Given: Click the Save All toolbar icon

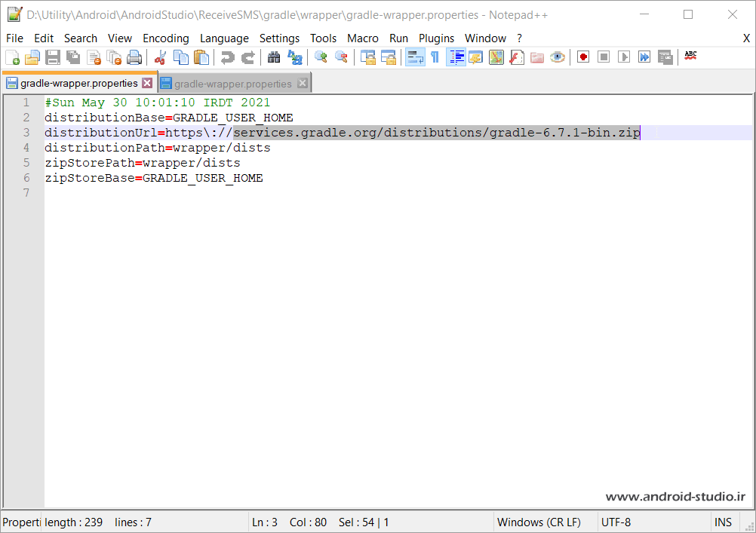Looking at the screenshot, I should [x=72, y=57].
